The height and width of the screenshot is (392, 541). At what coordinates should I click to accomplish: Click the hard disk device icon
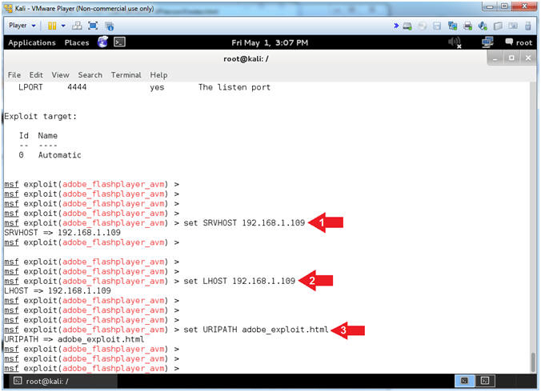(407, 26)
